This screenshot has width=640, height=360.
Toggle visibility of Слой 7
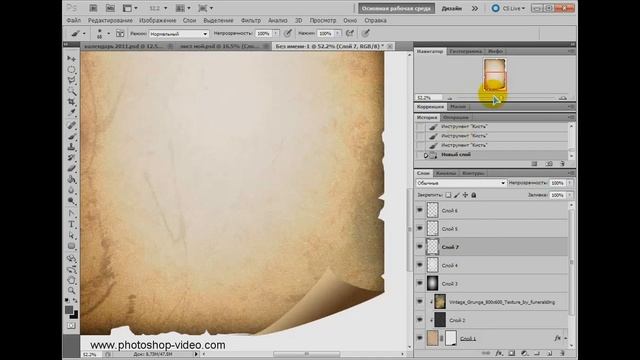coord(420,247)
